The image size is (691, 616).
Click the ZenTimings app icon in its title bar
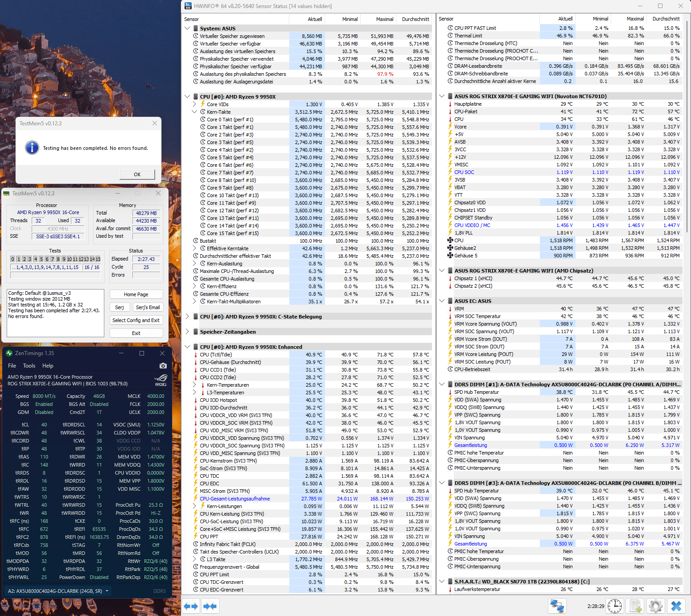[9, 353]
